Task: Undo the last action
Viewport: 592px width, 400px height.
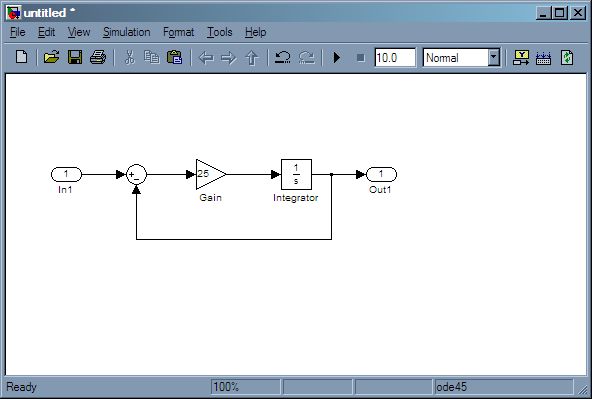Action: point(282,57)
